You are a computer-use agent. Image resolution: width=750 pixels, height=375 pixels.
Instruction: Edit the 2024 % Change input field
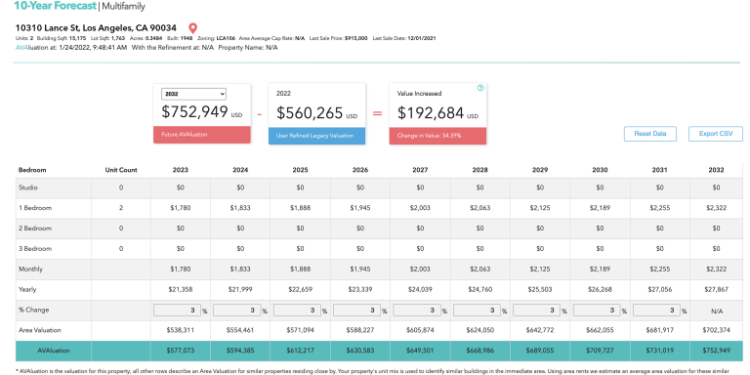coord(237,310)
